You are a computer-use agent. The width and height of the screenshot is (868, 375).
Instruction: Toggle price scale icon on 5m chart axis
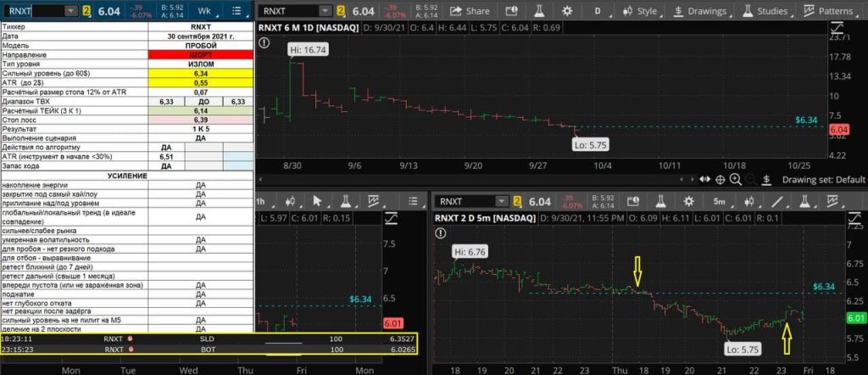[853, 219]
